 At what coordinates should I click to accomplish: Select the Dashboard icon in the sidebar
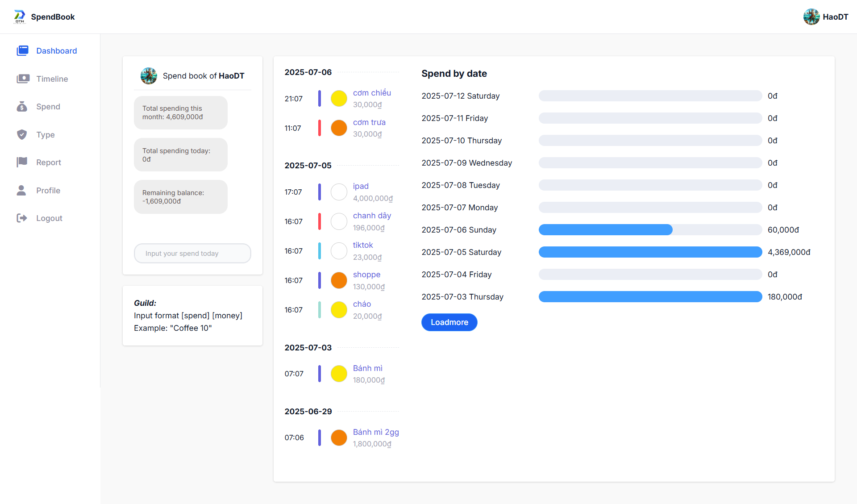[22, 50]
